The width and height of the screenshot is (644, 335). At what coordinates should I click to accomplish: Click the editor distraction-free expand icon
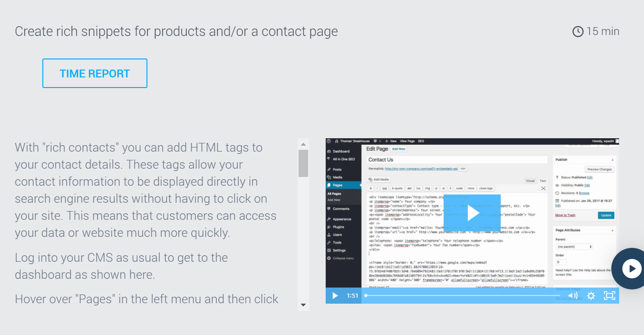click(x=543, y=188)
